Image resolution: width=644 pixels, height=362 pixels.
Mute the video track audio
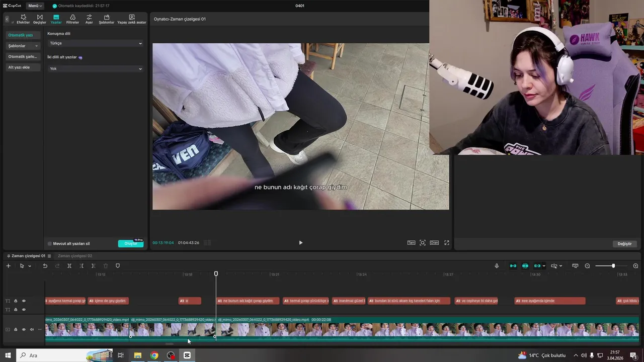coord(32,330)
